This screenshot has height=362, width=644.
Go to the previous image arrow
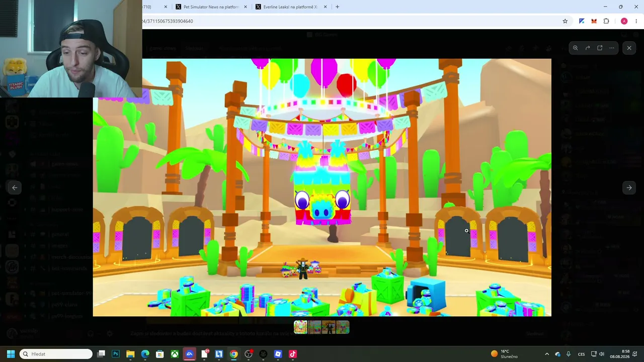pos(15,188)
